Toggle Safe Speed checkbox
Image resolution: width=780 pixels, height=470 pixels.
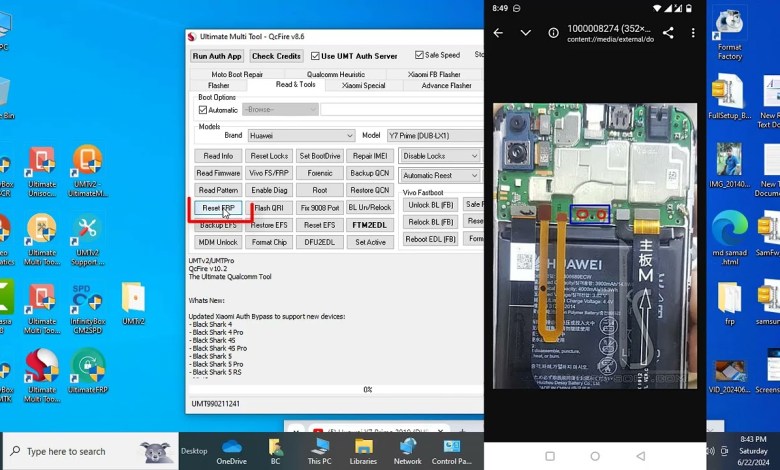419,55
